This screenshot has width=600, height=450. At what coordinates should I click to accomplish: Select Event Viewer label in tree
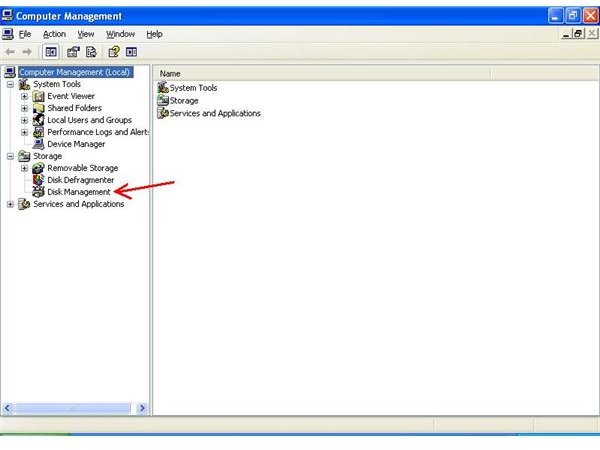point(71,96)
